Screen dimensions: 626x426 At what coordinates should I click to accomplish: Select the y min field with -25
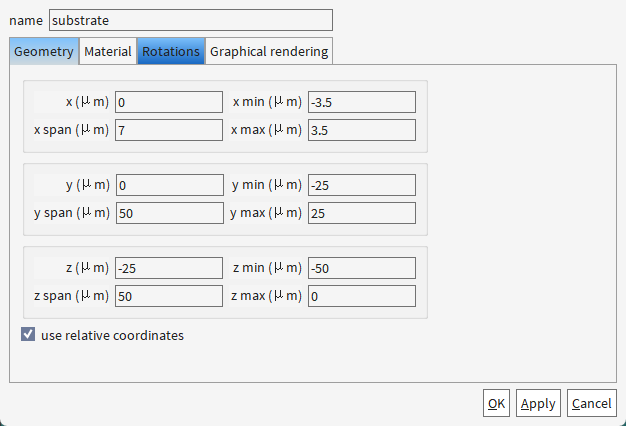pos(362,185)
